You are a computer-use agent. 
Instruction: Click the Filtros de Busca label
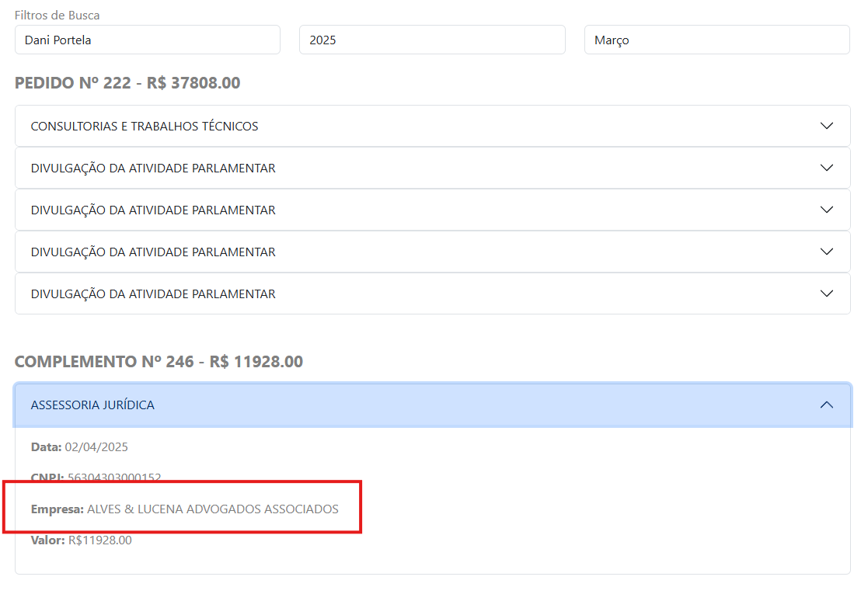pos(58,16)
